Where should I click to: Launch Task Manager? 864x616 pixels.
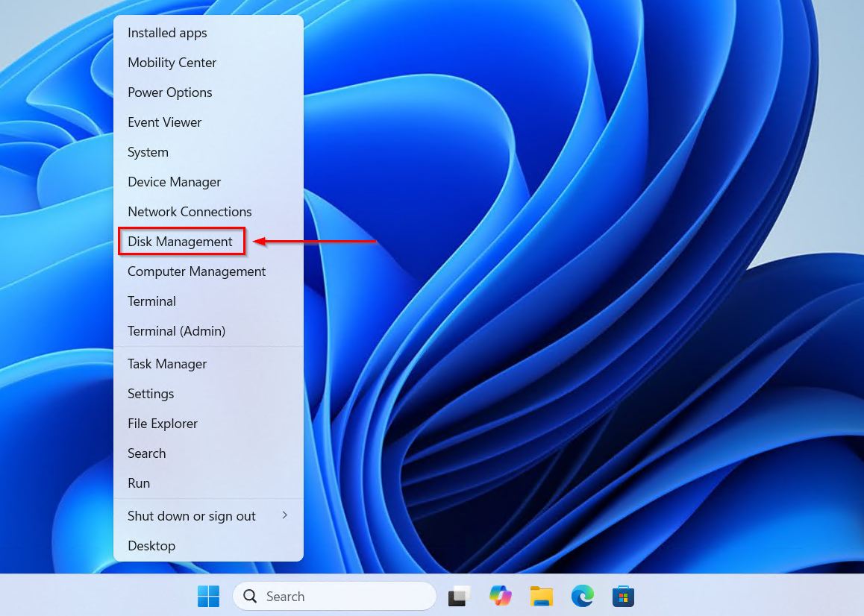coord(166,363)
